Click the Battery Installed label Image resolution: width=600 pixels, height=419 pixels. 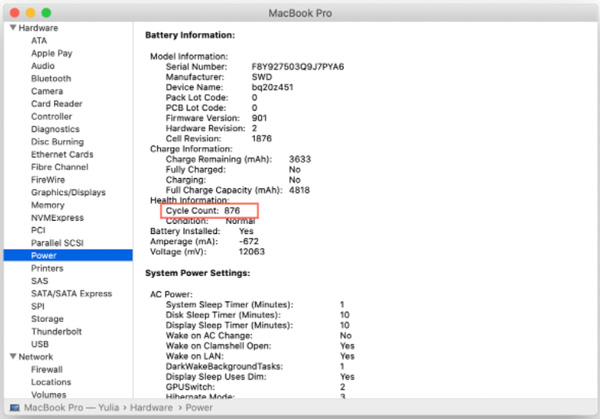pos(185,231)
